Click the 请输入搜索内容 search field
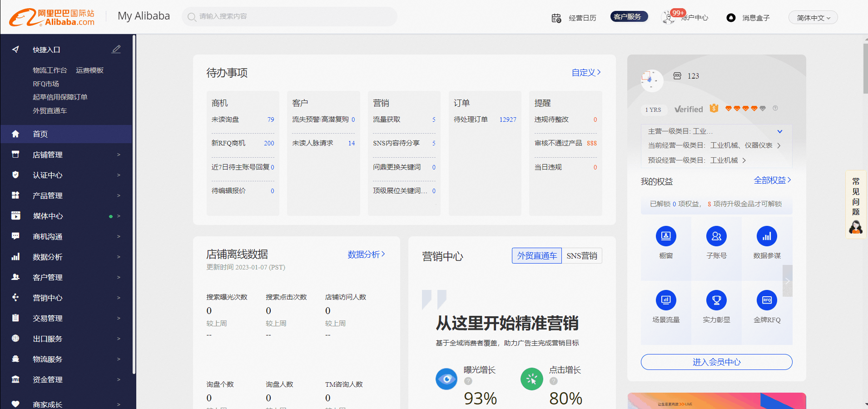This screenshot has width=868, height=409. [x=289, y=16]
